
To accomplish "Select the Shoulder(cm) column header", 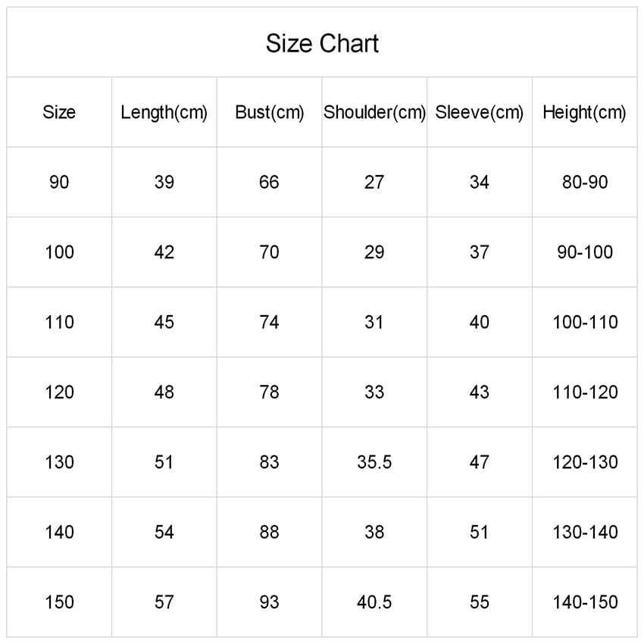I will pyautogui.click(x=374, y=113).
